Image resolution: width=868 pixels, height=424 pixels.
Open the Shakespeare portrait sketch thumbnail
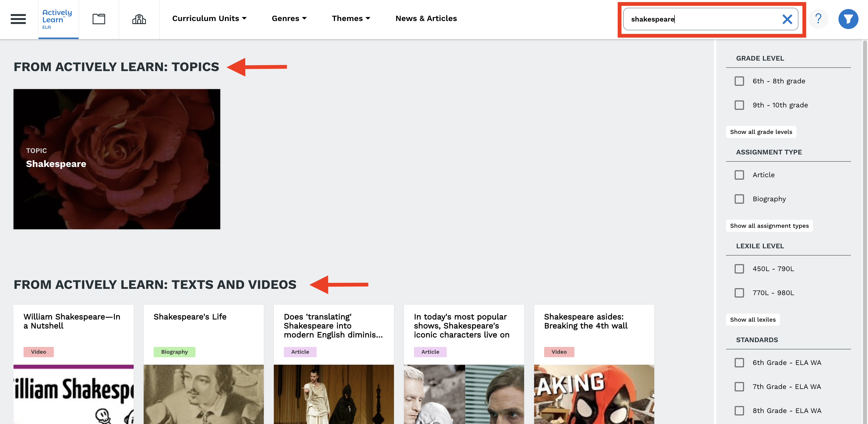click(x=203, y=394)
